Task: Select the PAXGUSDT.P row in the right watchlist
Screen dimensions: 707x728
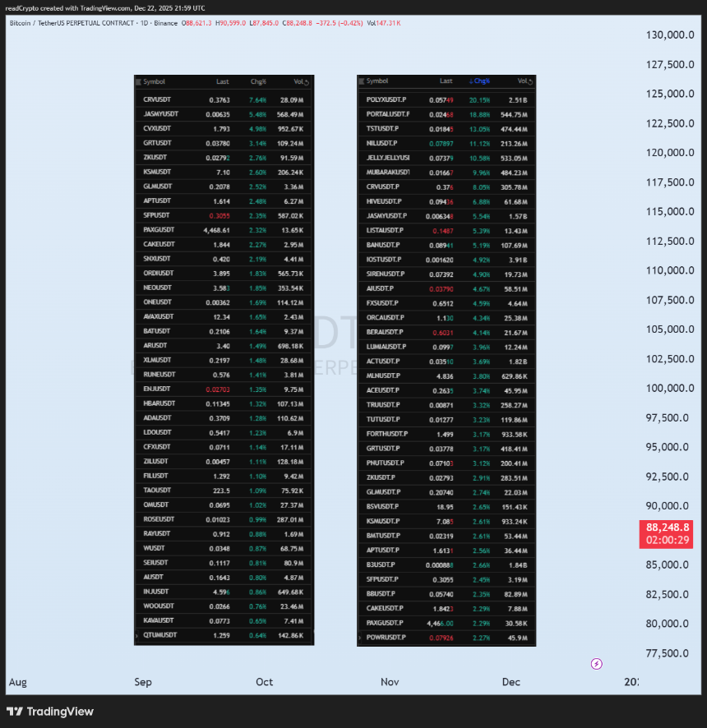Action: (x=447, y=623)
